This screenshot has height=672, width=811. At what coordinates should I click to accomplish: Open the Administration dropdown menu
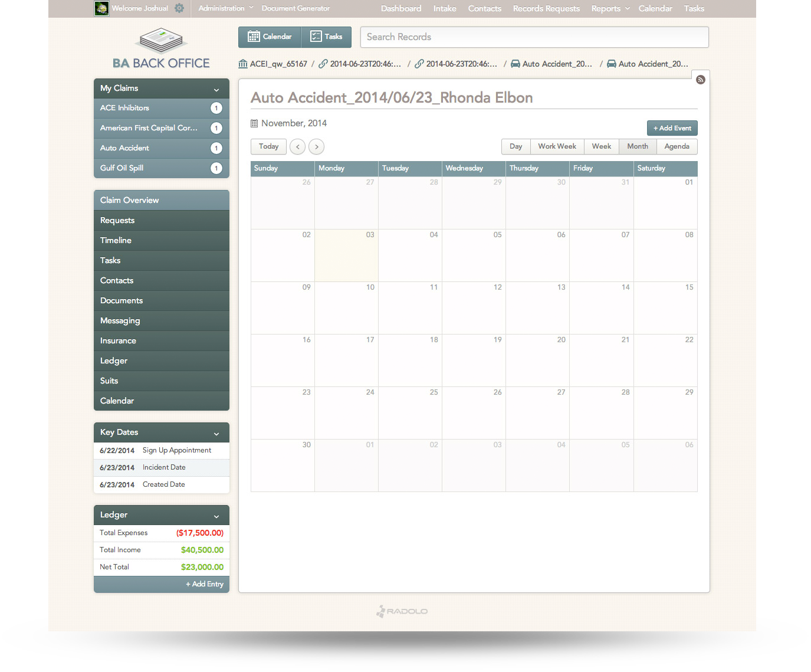click(225, 8)
